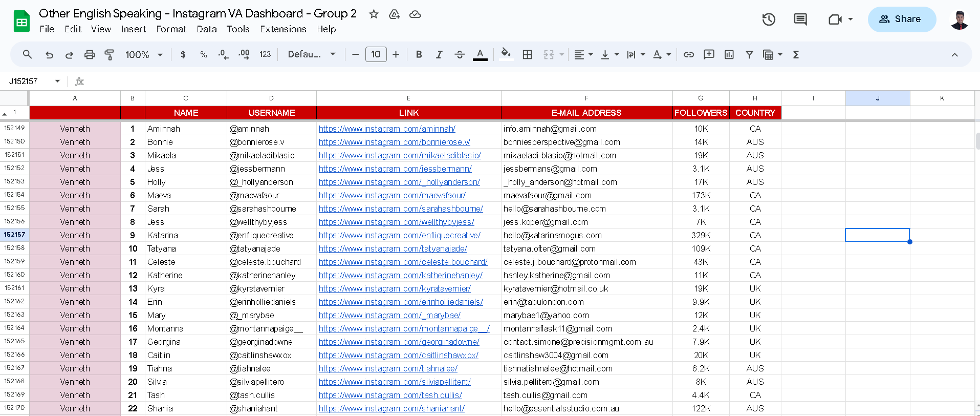Image resolution: width=980 pixels, height=416 pixels.
Task: Open the kyratavernier Instagram link
Action: tap(395, 288)
